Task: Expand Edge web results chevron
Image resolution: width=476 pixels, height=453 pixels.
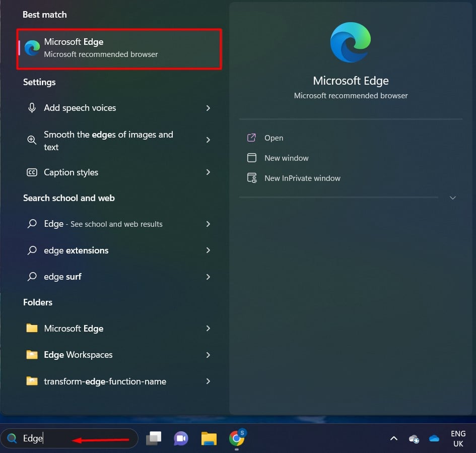Action: [x=208, y=224]
